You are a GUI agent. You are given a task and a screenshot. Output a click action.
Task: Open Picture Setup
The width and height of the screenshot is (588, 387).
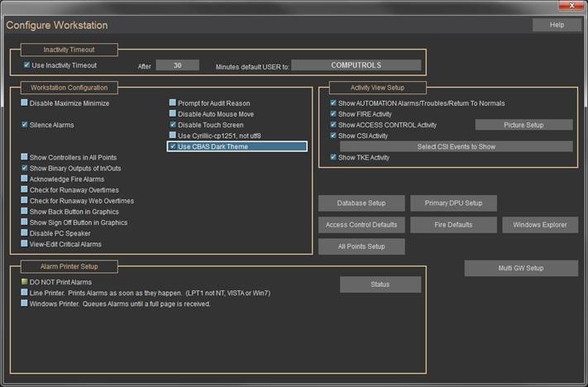pyautogui.click(x=523, y=125)
